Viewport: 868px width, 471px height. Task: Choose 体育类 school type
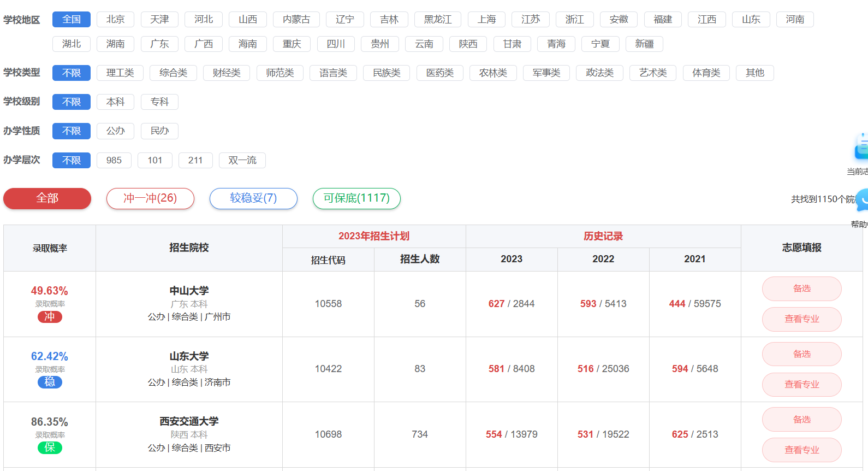pyautogui.click(x=706, y=73)
